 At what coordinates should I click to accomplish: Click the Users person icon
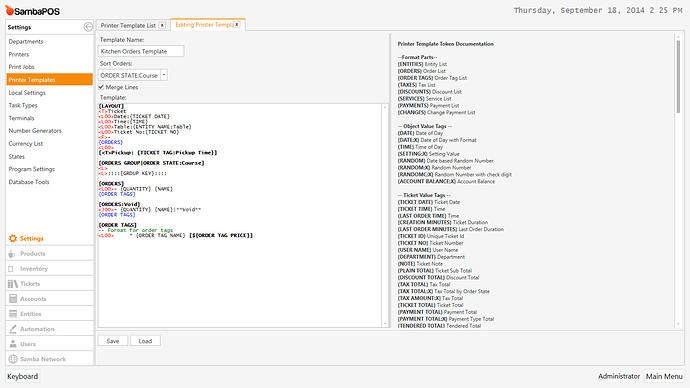click(13, 344)
